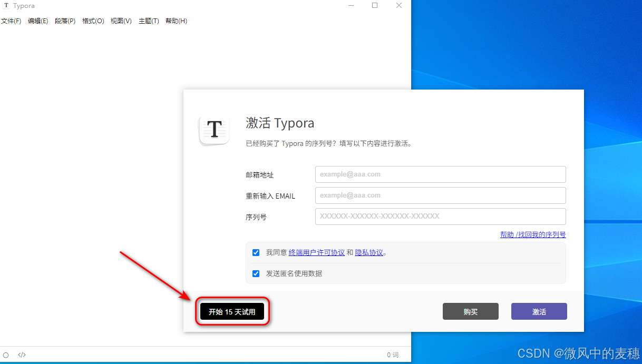Screen dimensions: 642x364
Task: Open the 帮助(H) menu
Action: click(x=176, y=21)
